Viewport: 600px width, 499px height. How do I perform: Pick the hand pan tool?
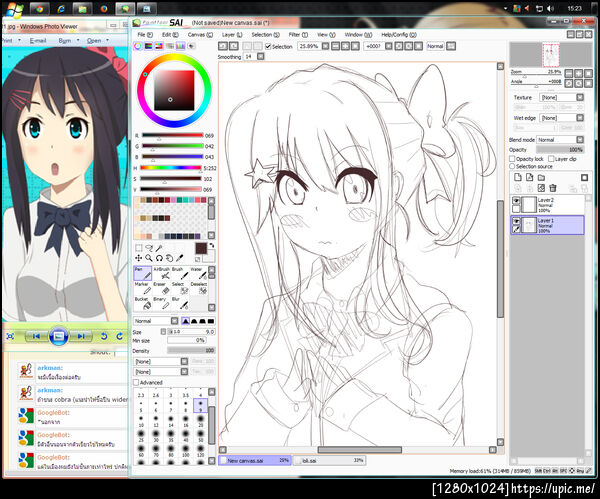tap(169, 258)
